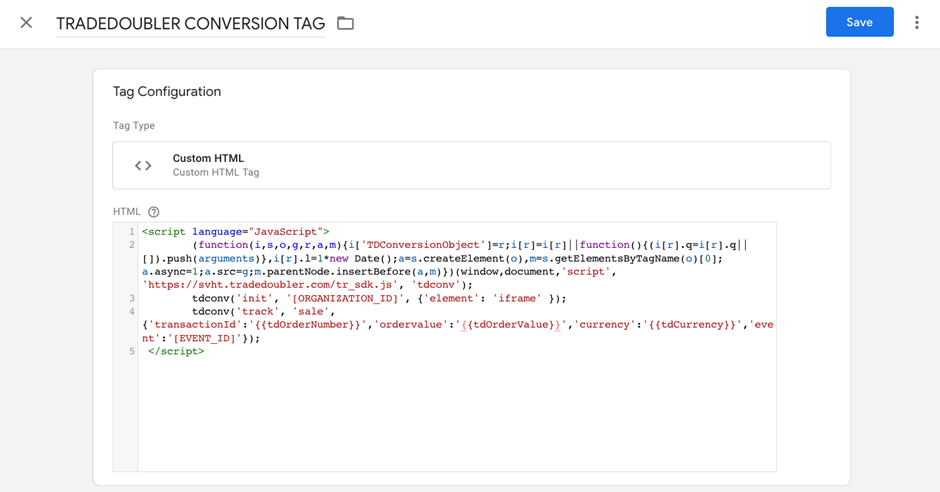Click the {{tdCurrency}} variable in code
This screenshot has width=940, height=492.
click(692, 325)
